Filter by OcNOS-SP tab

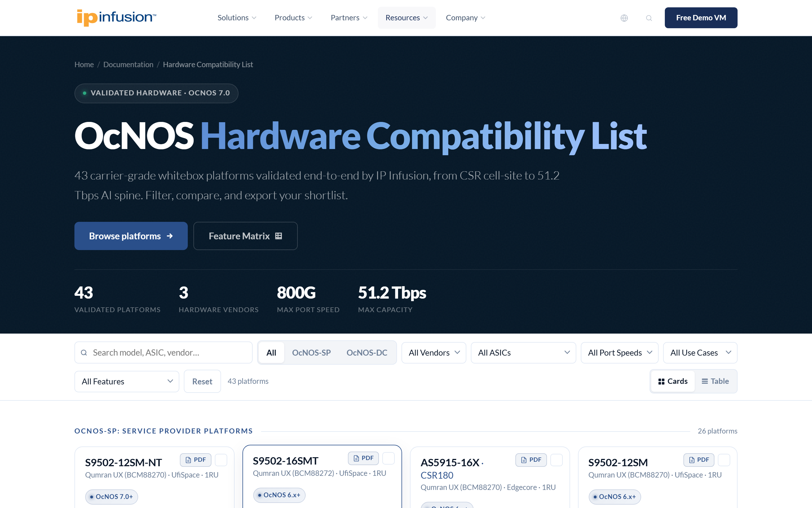click(x=311, y=352)
